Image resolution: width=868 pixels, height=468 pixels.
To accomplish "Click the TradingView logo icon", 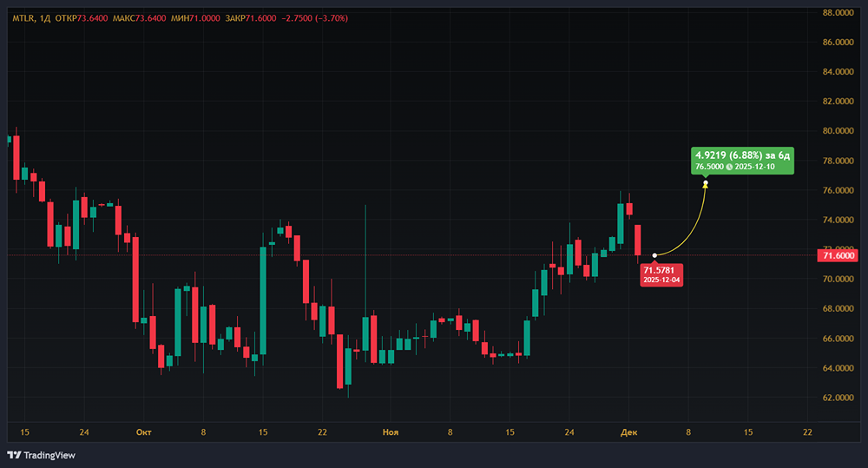I will pos(14,455).
